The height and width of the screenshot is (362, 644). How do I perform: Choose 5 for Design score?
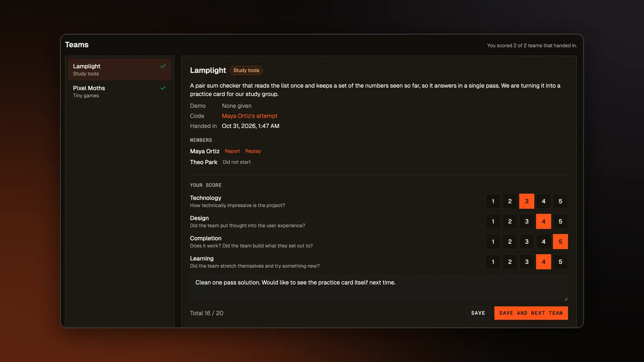pos(560,221)
